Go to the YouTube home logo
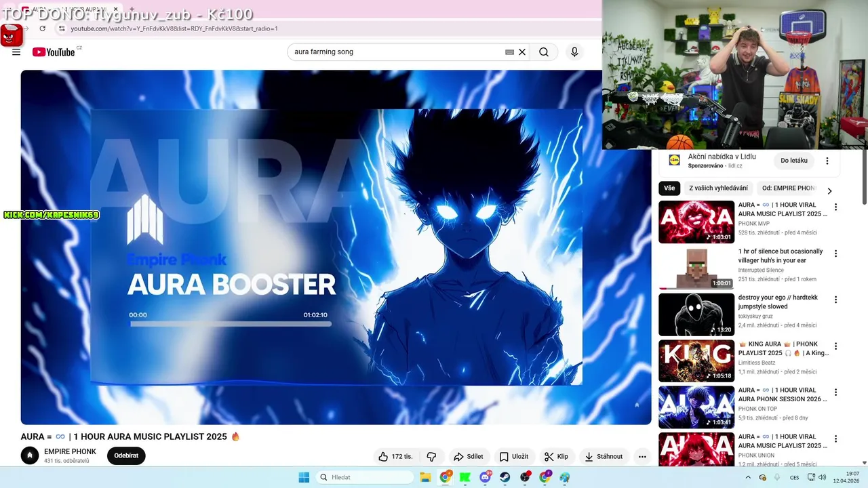Screen dimensions: 868x488 [54, 52]
